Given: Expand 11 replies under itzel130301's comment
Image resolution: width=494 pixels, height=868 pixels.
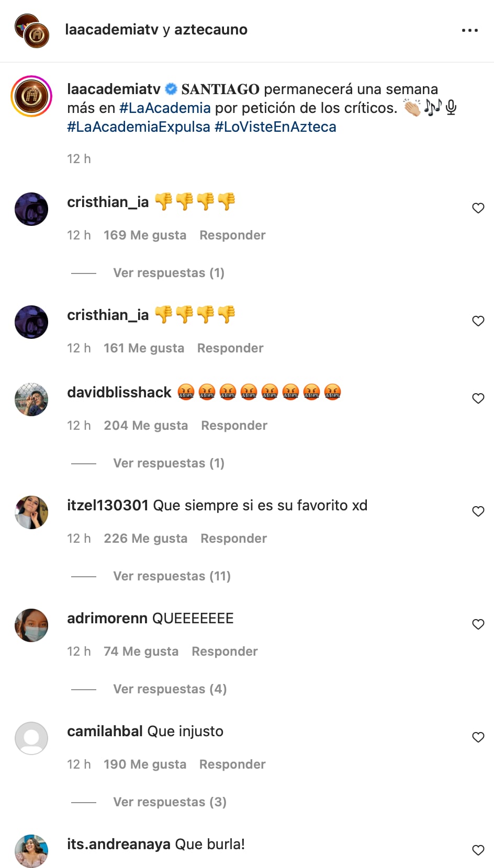Looking at the screenshot, I should tap(172, 576).
